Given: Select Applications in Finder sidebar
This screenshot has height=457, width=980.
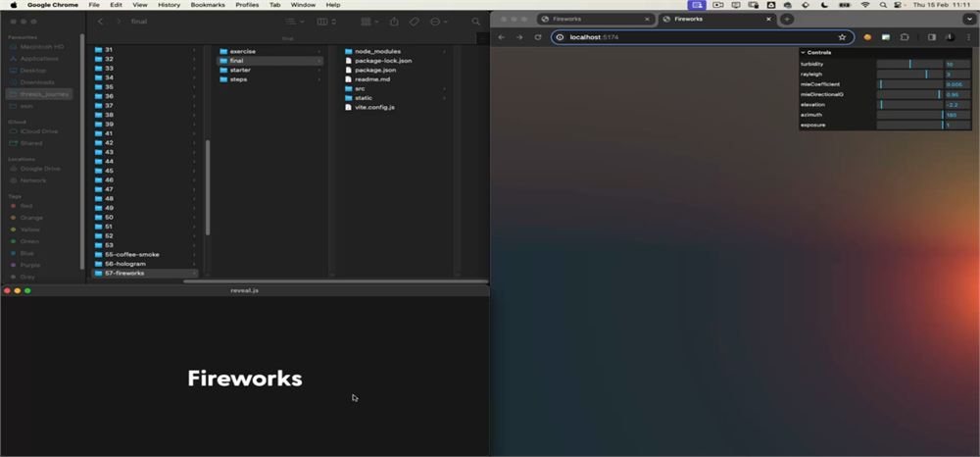Looking at the screenshot, I should click(39, 59).
